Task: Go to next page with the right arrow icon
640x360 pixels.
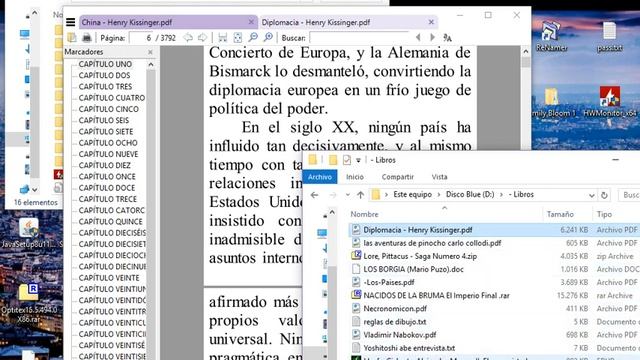Action: click(202, 38)
